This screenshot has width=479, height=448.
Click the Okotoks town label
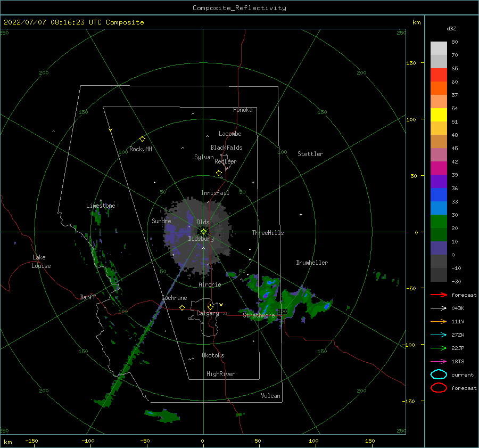click(x=213, y=355)
